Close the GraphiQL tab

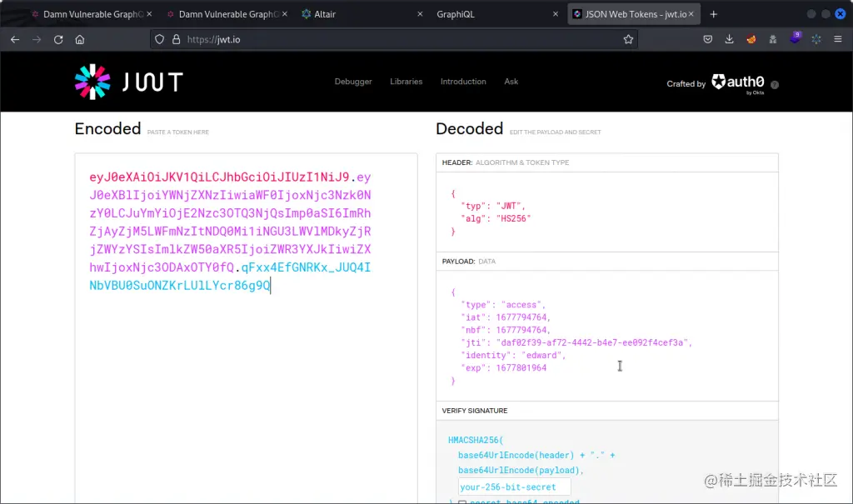pyautogui.click(x=556, y=14)
